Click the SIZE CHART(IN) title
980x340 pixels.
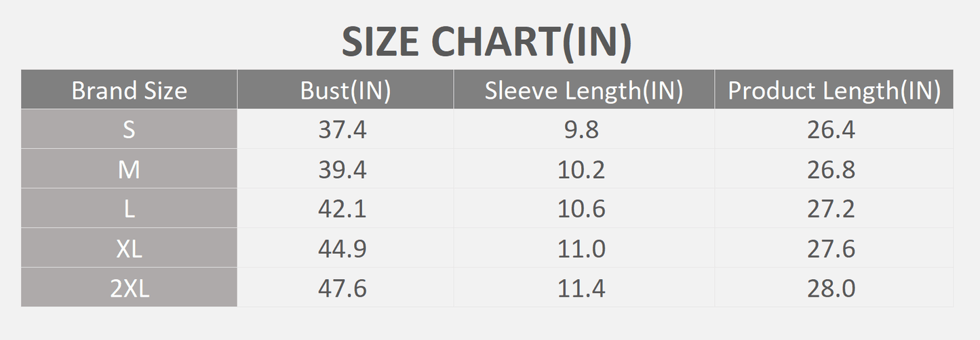tap(486, 42)
